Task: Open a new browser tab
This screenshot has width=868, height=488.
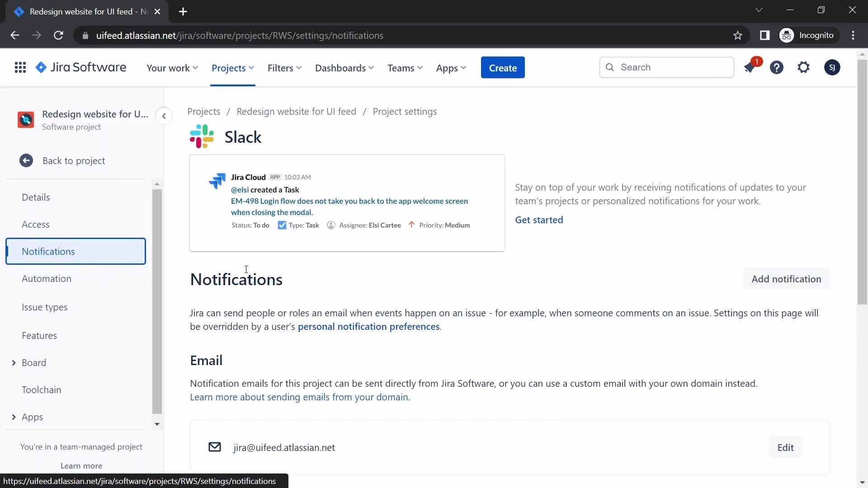Action: (x=183, y=12)
